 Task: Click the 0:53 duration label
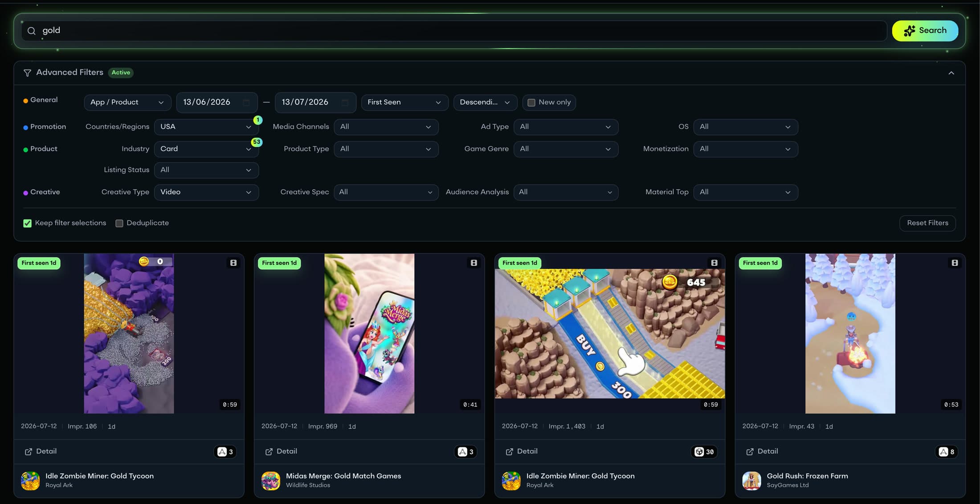[951, 405]
